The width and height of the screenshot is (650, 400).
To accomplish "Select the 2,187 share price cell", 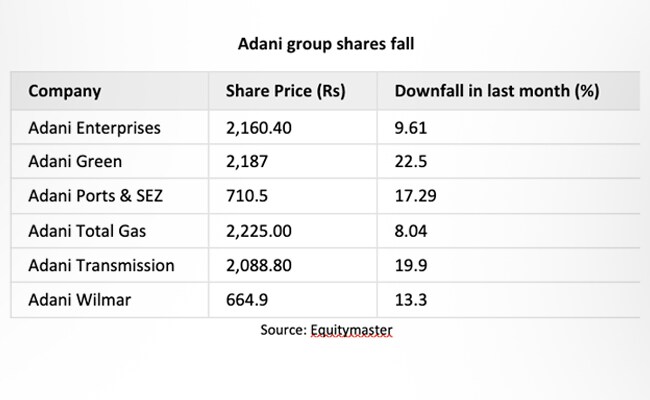I will point(242,162).
